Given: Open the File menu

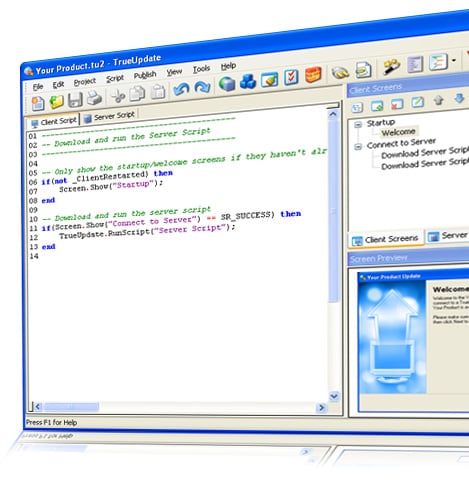Looking at the screenshot, I should point(38,87).
